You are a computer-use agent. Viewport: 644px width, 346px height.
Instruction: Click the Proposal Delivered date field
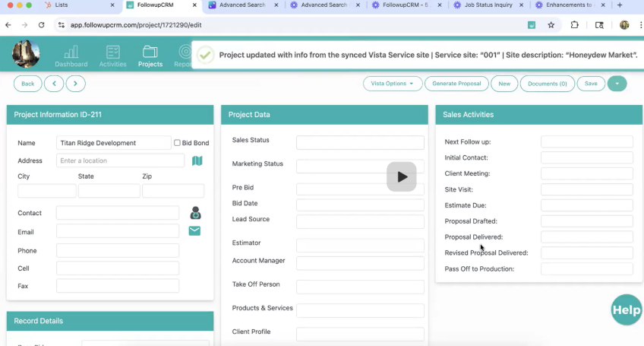tap(586, 237)
